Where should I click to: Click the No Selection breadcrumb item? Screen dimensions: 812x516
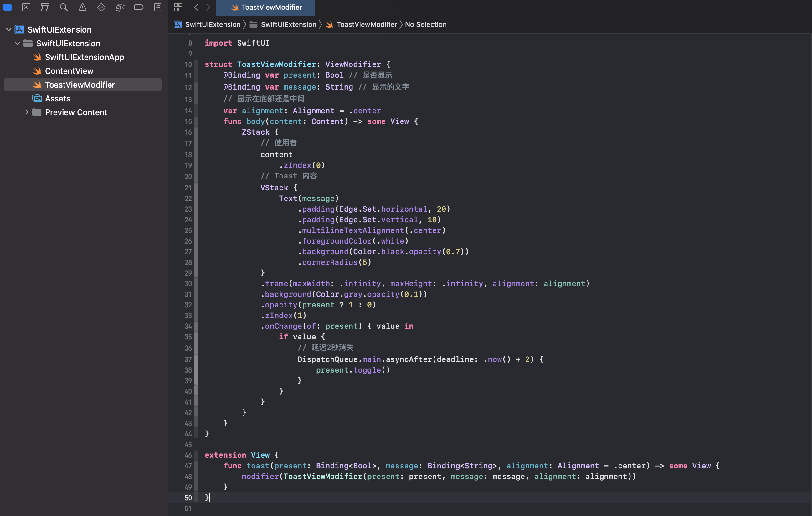click(x=425, y=25)
